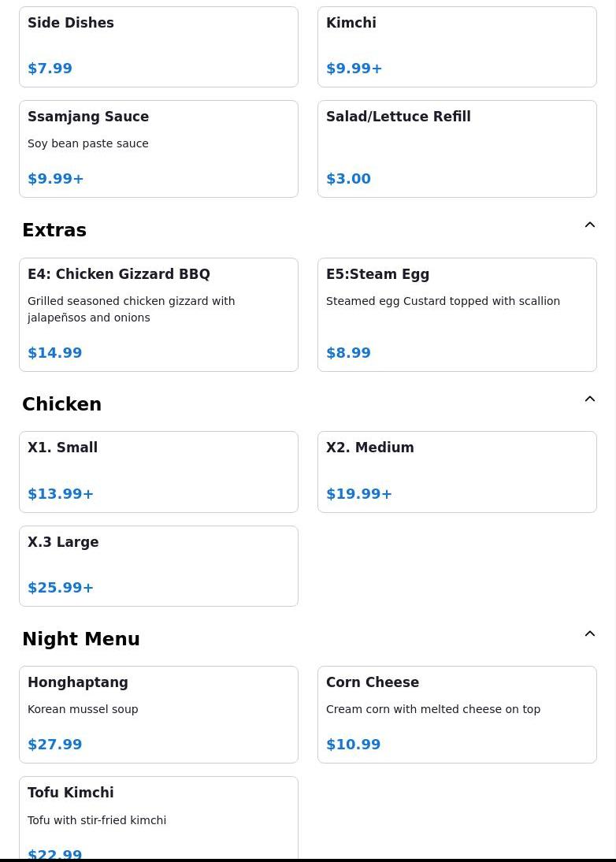Choose Ssamjang Sauce item
616x862 pixels.
pos(158,148)
